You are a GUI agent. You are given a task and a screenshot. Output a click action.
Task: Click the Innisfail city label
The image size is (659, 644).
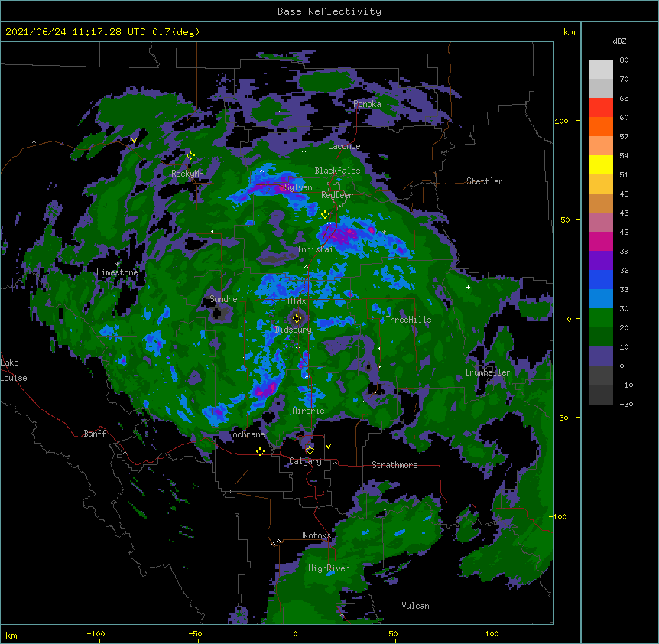pyautogui.click(x=317, y=249)
